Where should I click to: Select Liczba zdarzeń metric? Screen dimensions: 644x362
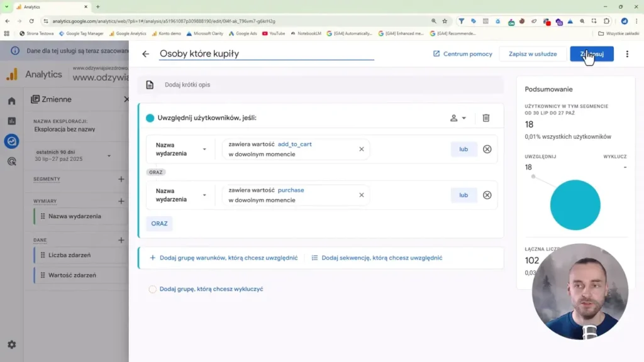pos(82,255)
